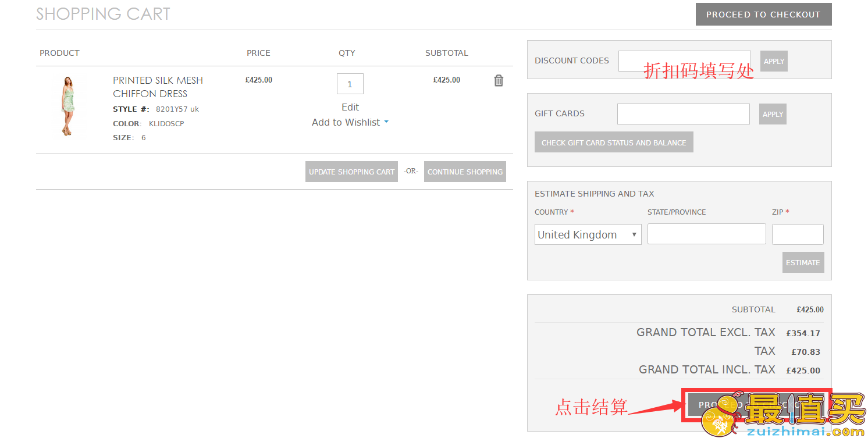Click the Estimate Shipping and Tax heading
This screenshot has height=438, width=868.
[x=595, y=194]
